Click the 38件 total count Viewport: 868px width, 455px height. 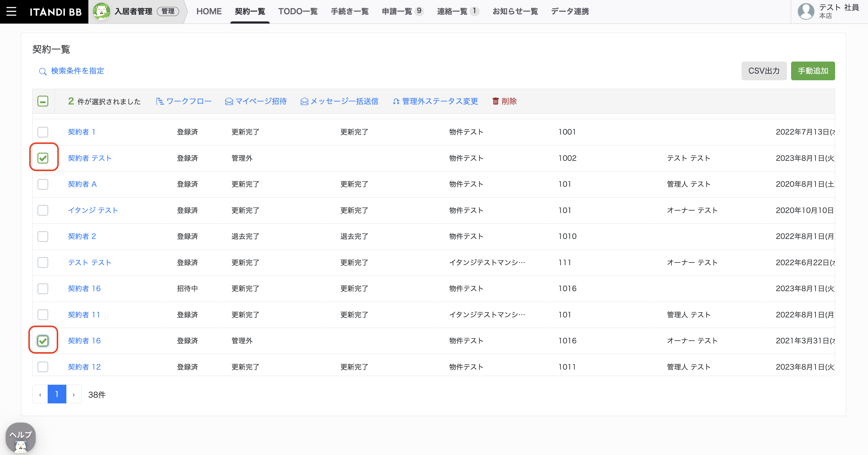pyautogui.click(x=97, y=395)
